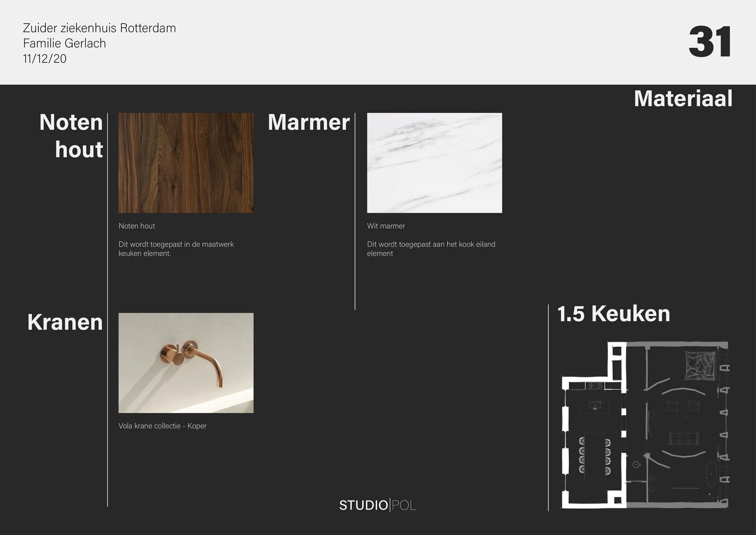Click the Noten hout large heading

(x=71, y=136)
